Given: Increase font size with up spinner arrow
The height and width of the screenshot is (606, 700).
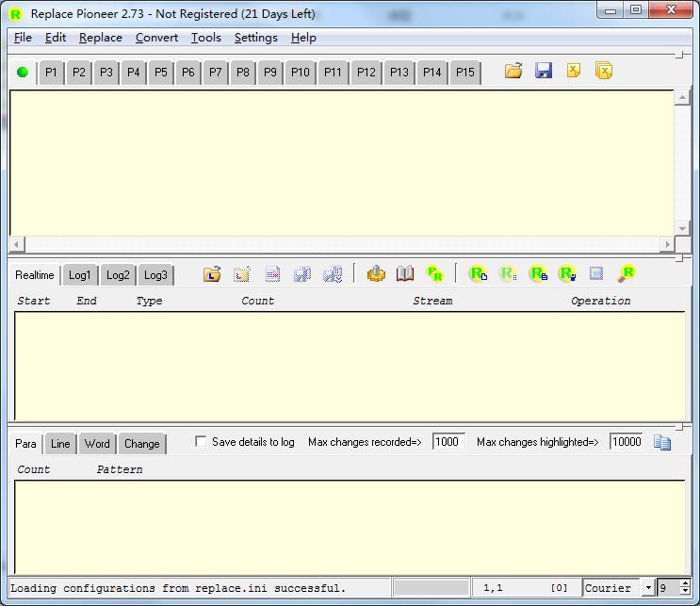Looking at the screenshot, I should 685,583.
